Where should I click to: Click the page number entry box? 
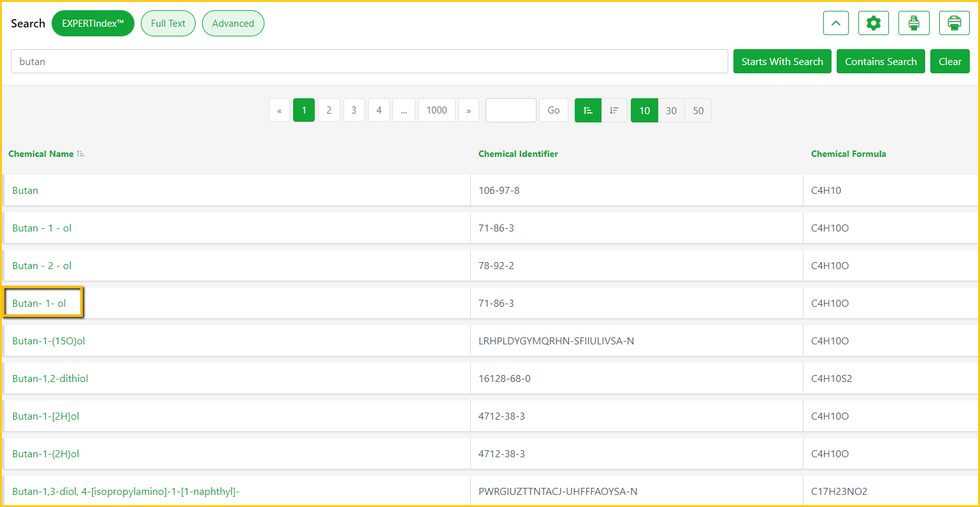(510, 110)
